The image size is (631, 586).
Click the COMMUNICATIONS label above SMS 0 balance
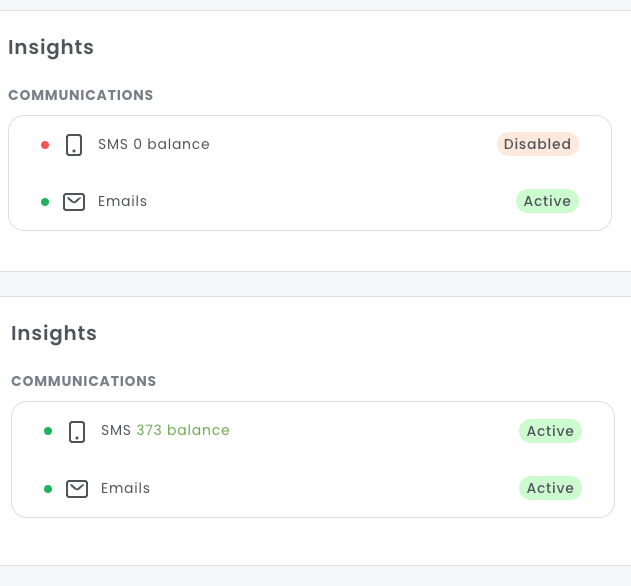tap(81, 95)
